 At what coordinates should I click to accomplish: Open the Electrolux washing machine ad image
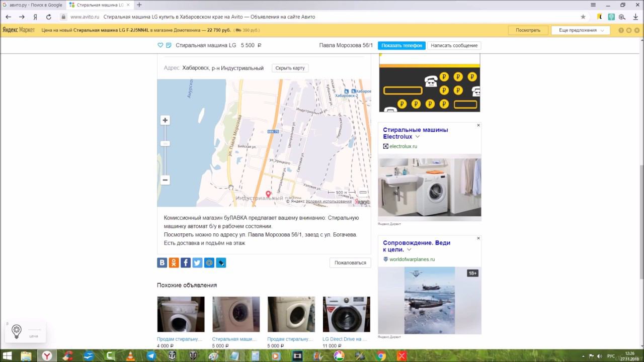[x=430, y=187]
